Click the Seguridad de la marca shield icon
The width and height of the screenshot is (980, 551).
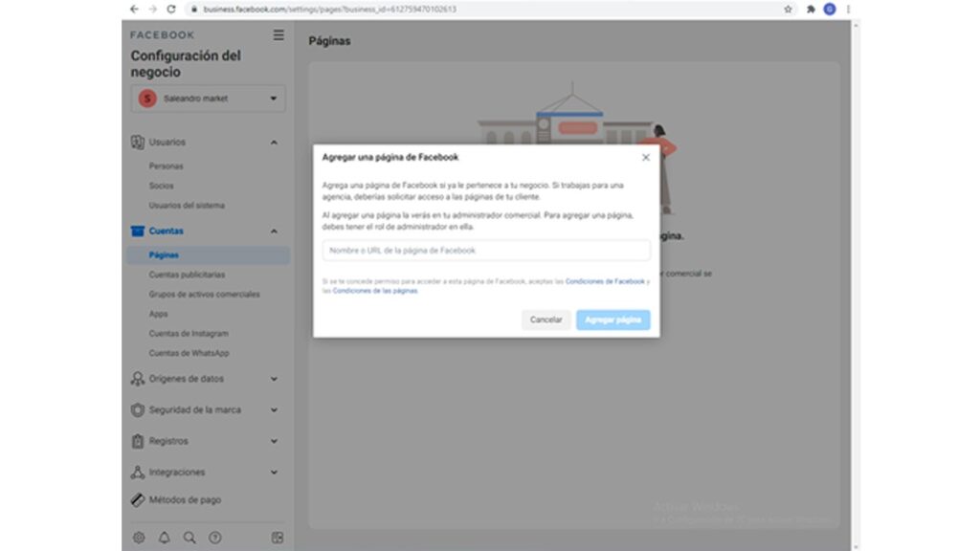[138, 409]
